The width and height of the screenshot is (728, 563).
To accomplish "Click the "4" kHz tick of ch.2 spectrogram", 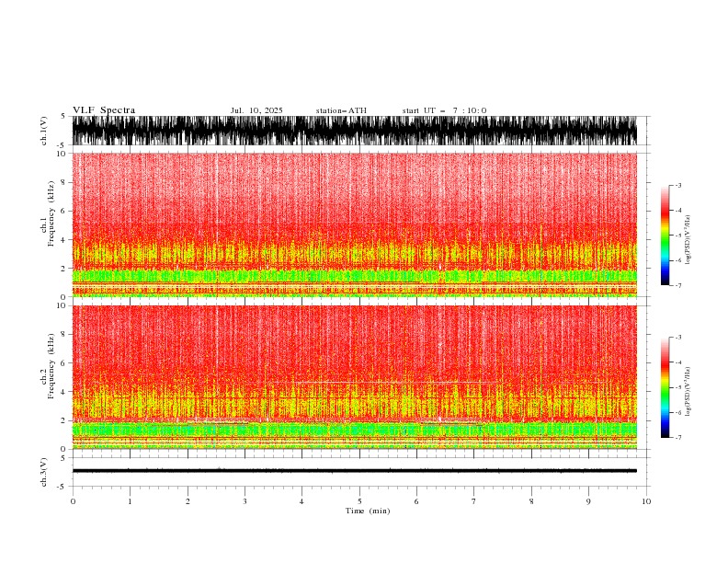I will [63, 392].
